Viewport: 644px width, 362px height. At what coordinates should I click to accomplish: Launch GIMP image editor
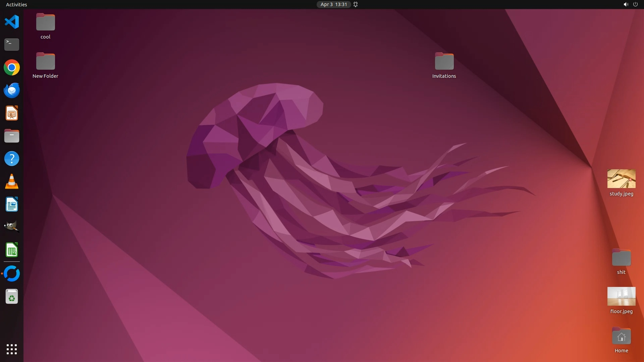coord(12,227)
